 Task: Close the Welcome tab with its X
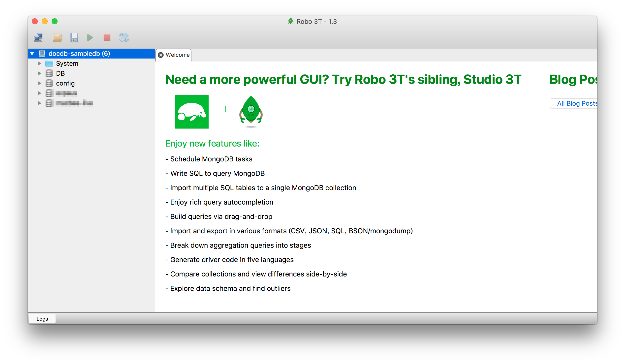[161, 55]
